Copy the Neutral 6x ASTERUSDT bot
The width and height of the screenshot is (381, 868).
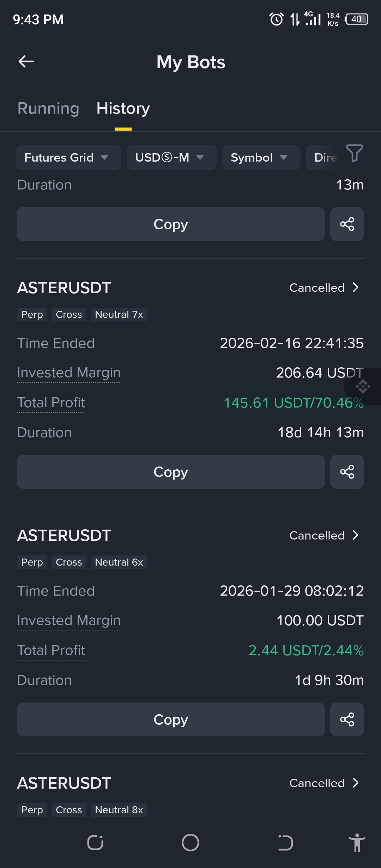[x=171, y=719]
